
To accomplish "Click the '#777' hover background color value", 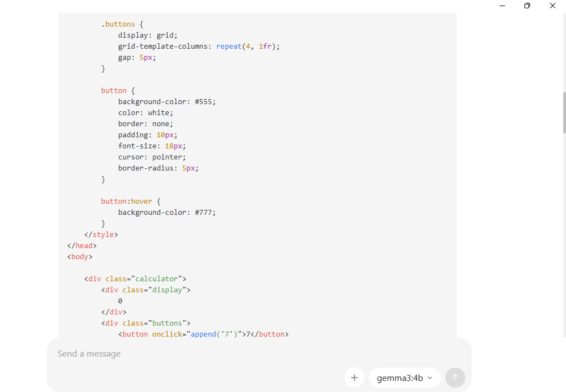I will click(x=203, y=213).
